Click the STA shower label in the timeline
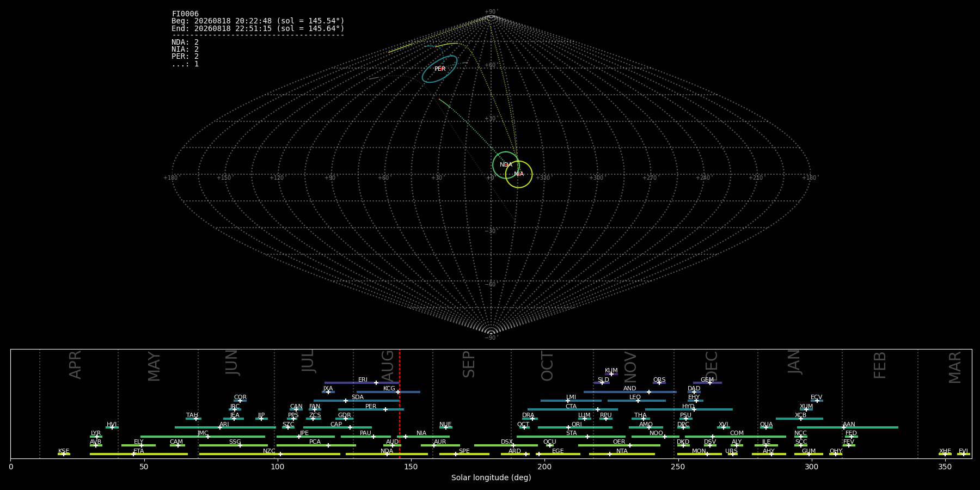This screenshot has width=980, height=490. click(571, 433)
